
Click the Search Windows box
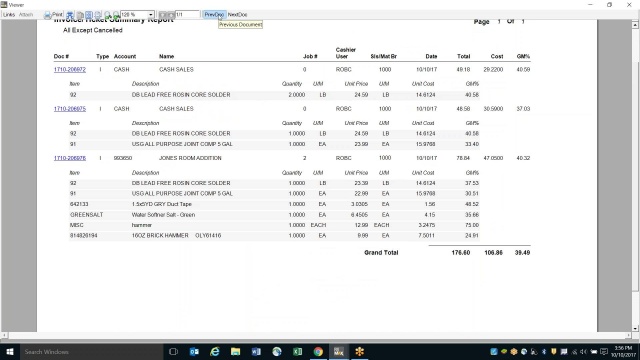91,351
